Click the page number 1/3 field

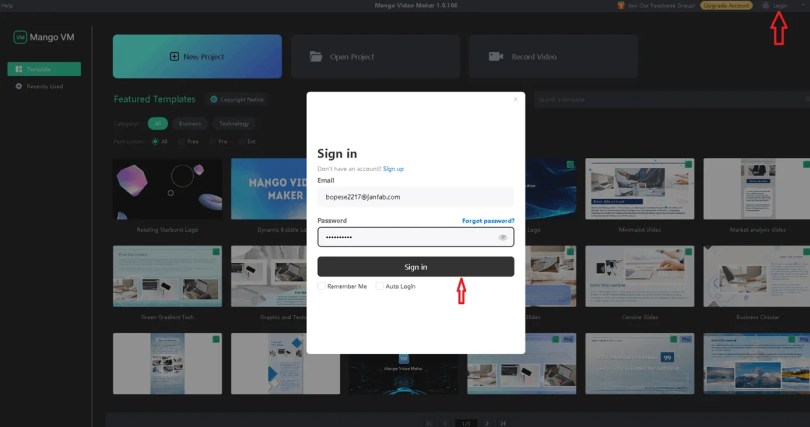tap(466, 423)
